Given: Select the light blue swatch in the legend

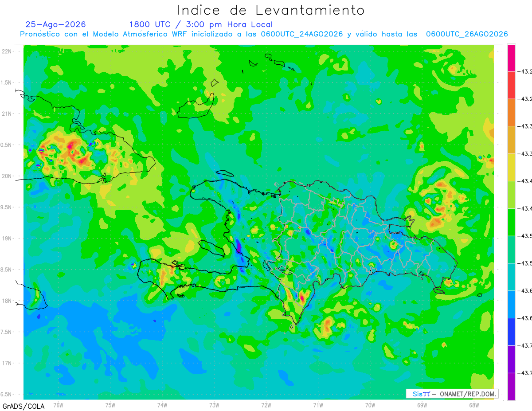Looking at the screenshot, I should pyautogui.click(x=511, y=304).
